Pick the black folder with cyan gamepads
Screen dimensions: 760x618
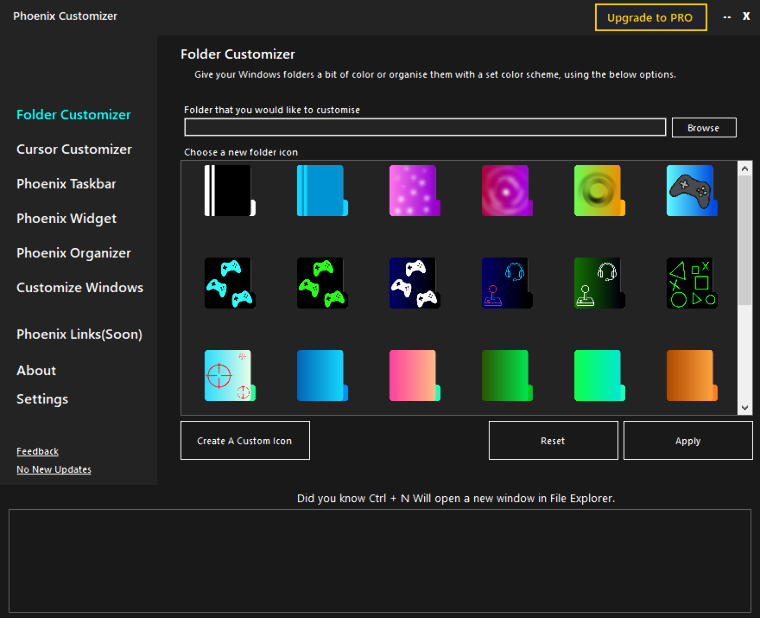(x=230, y=283)
